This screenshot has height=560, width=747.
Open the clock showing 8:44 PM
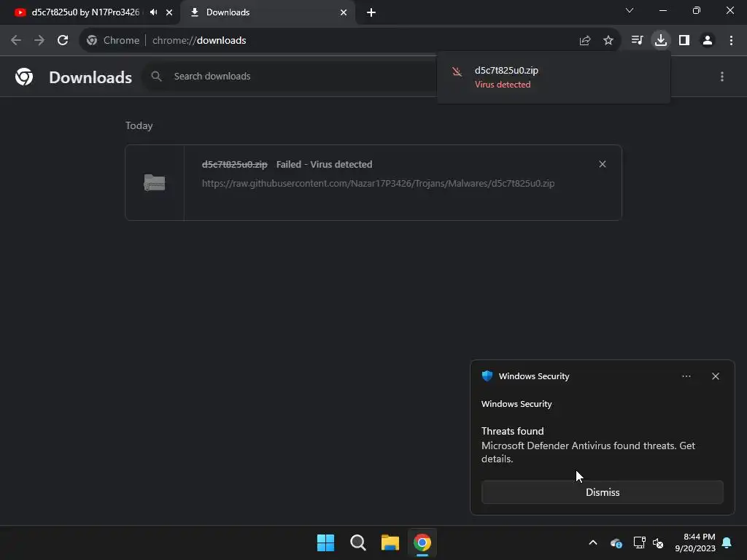click(x=695, y=542)
